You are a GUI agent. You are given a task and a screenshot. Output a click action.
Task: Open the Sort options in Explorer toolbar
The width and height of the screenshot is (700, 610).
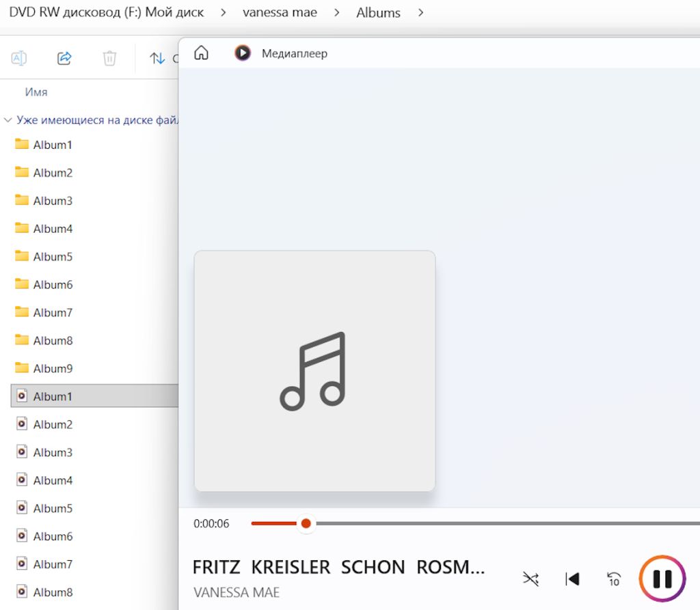157,58
